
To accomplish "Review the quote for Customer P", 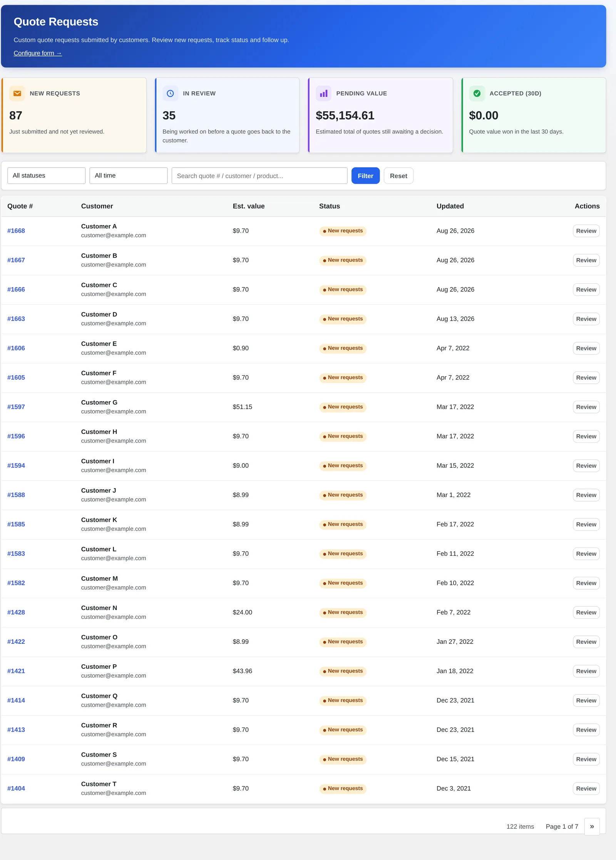I will [x=586, y=671].
